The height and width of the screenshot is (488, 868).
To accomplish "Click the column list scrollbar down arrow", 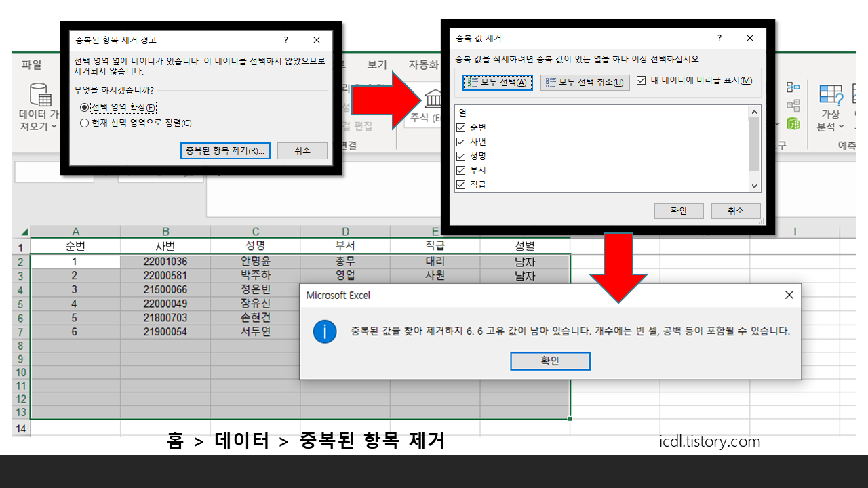I will [753, 186].
